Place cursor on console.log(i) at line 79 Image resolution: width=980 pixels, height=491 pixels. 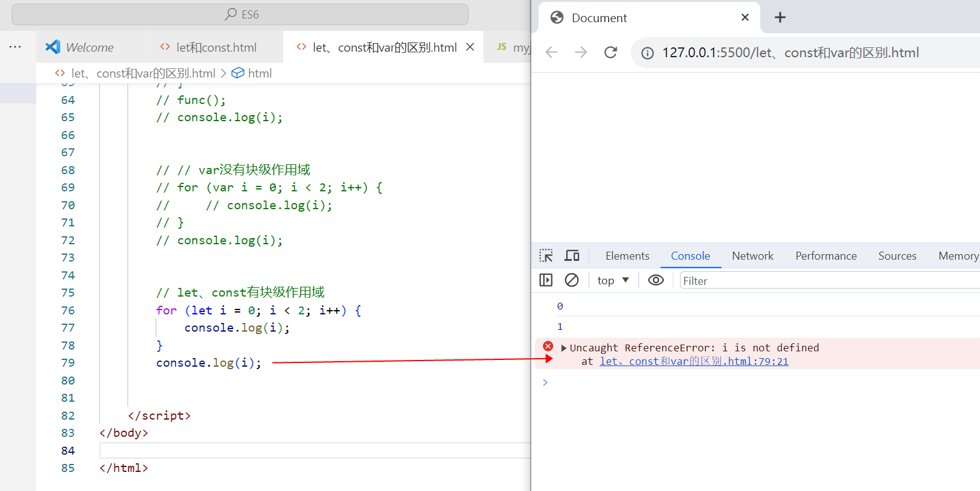(x=208, y=363)
